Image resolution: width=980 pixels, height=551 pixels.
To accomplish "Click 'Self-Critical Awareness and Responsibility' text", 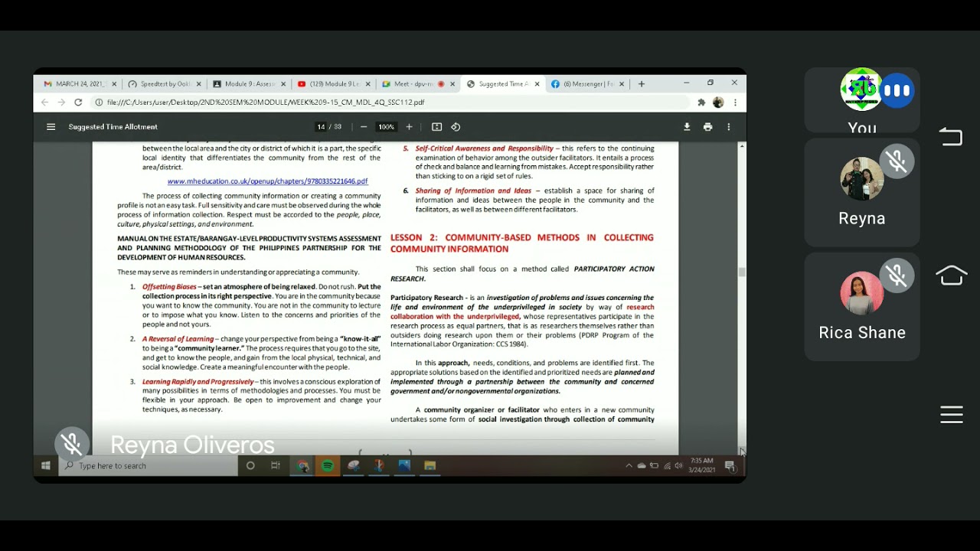I will point(484,148).
